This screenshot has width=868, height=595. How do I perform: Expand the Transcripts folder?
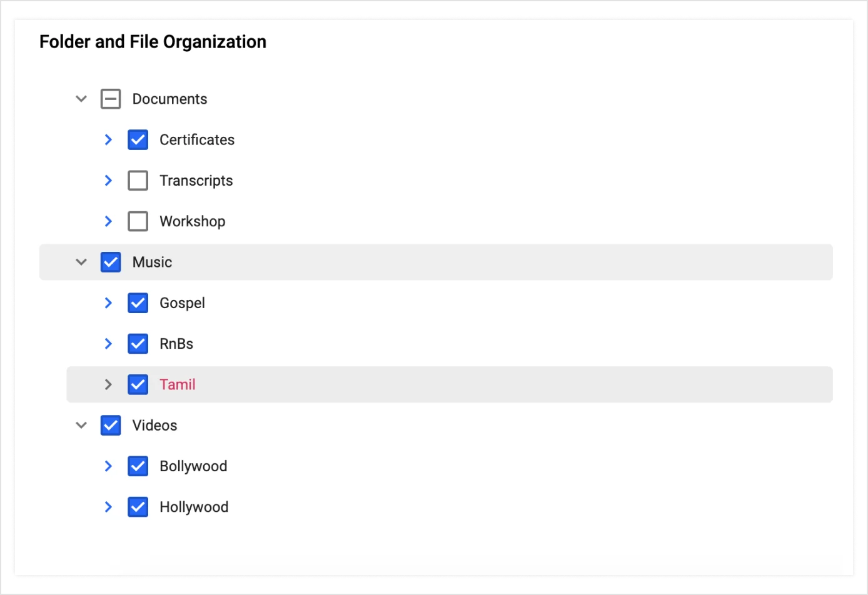(x=108, y=180)
